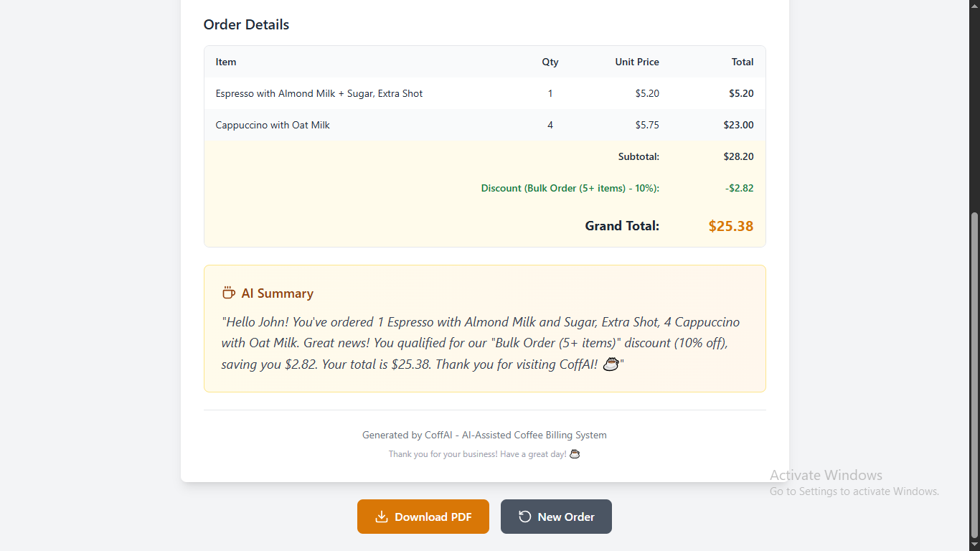Click the Generated by CoffAI footer text
This screenshot has width=980, height=551.
click(484, 435)
